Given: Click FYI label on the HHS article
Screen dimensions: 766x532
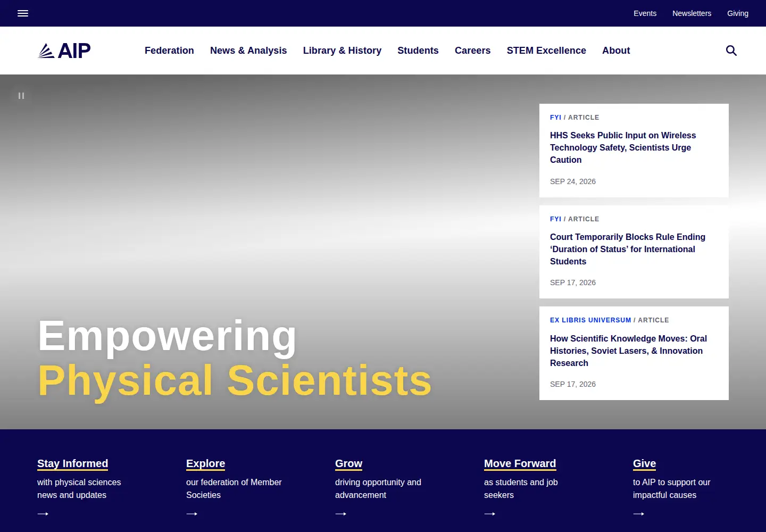Looking at the screenshot, I should click(x=555, y=118).
